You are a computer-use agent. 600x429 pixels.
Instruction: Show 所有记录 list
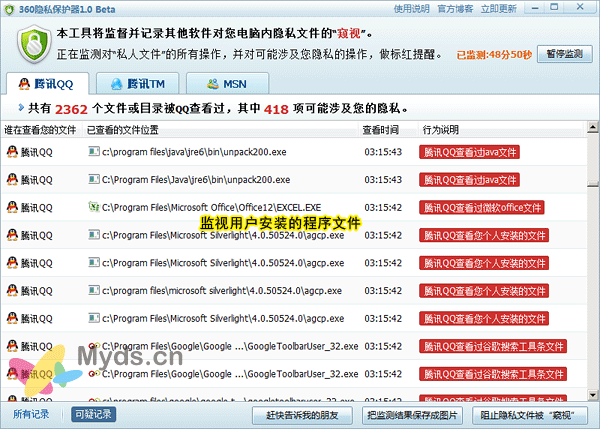(x=31, y=414)
